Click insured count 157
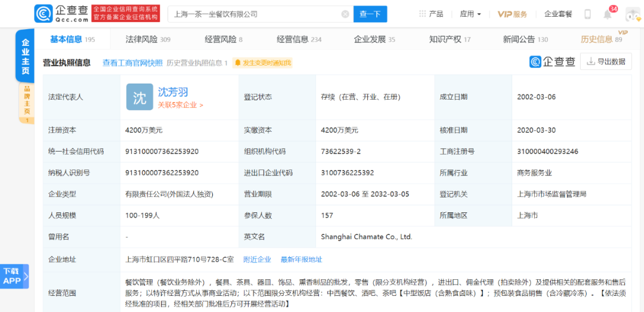644x312 pixels. click(x=327, y=215)
